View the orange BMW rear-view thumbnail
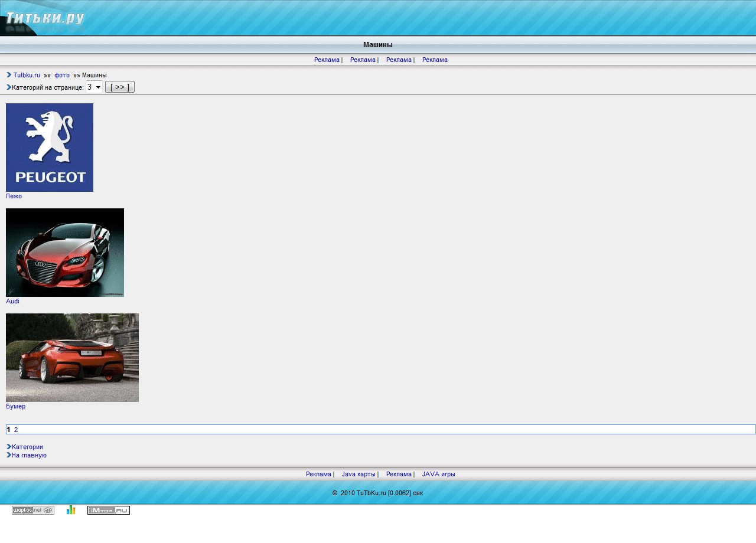756x543 pixels. coord(72,358)
